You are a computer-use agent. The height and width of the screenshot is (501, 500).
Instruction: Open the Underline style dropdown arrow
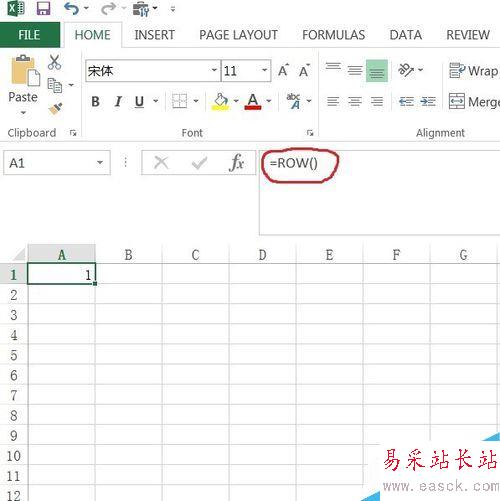156,101
